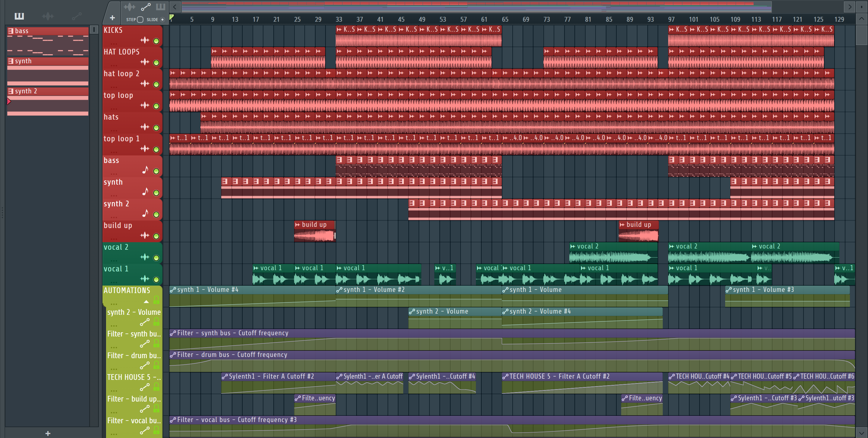Click waveform icon on top loop track

(x=145, y=105)
